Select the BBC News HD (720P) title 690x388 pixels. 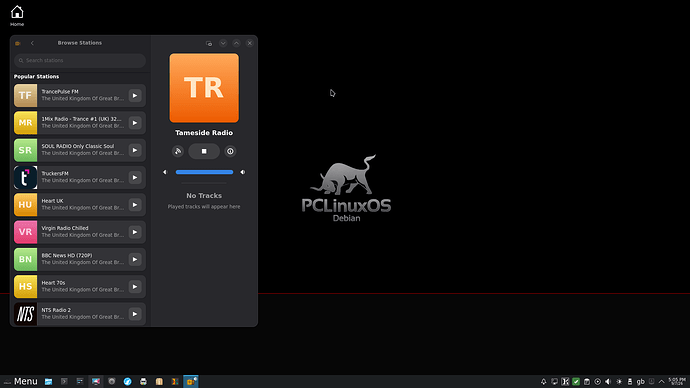pyautogui.click(x=67, y=256)
